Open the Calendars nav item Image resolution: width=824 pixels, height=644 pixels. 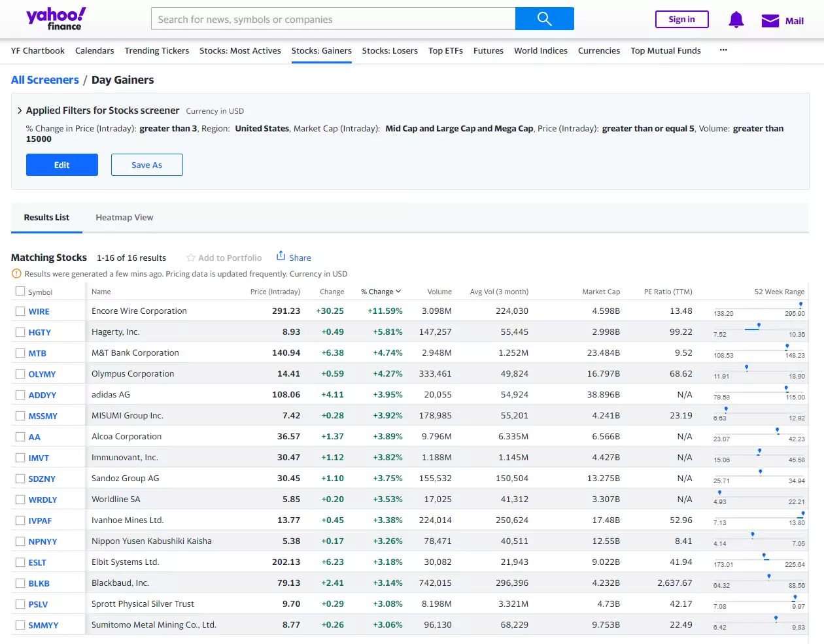(x=95, y=50)
